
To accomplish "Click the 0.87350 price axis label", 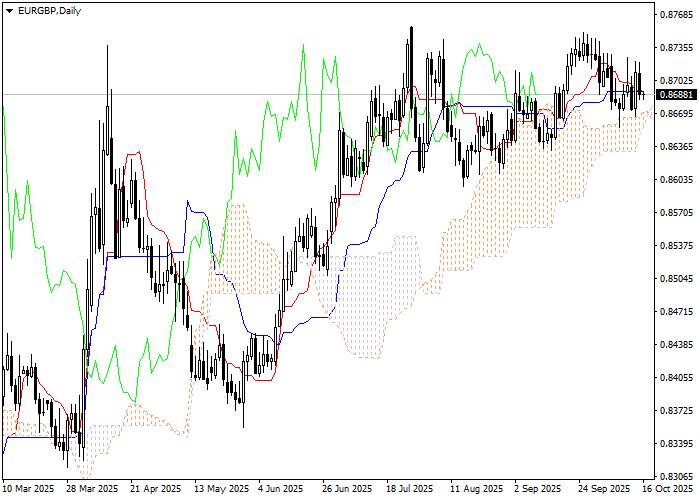I will (676, 48).
